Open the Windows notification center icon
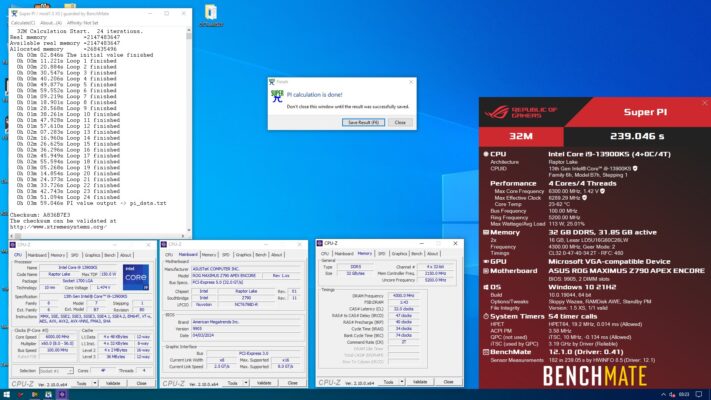This screenshot has width=711, height=400. pyautogui.click(x=699, y=395)
